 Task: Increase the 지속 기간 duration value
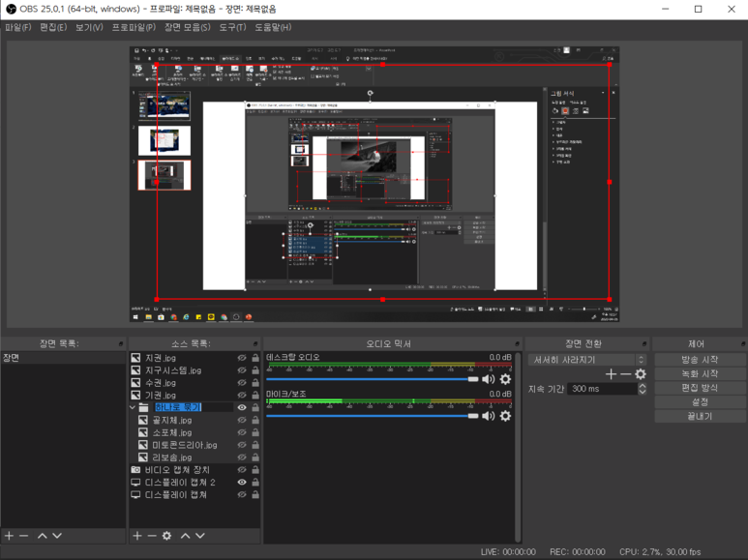[x=643, y=386]
